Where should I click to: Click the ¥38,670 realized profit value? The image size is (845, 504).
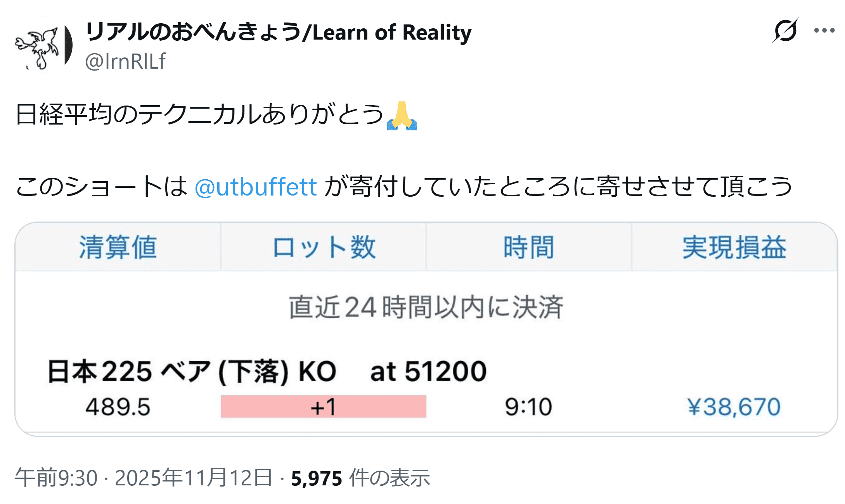click(734, 407)
